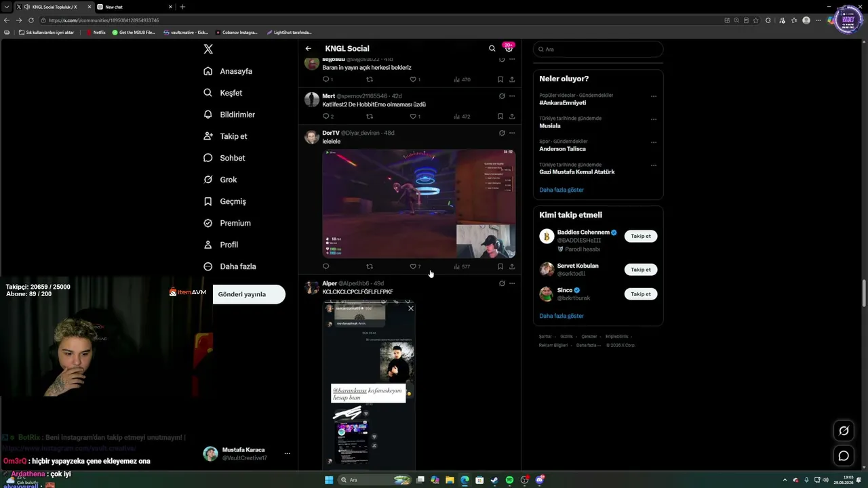Open Premium in the sidebar
This screenshot has width=868, height=488.
click(227, 223)
